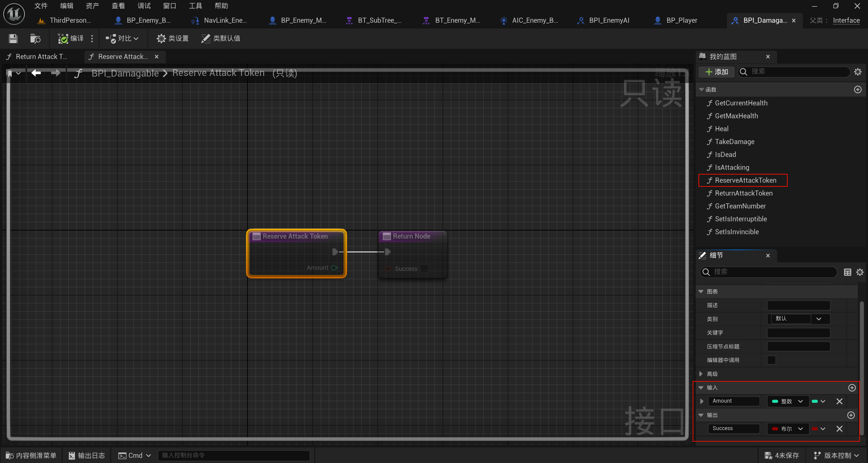Click the console command input field
This screenshot has width=868, height=463.
234,455
